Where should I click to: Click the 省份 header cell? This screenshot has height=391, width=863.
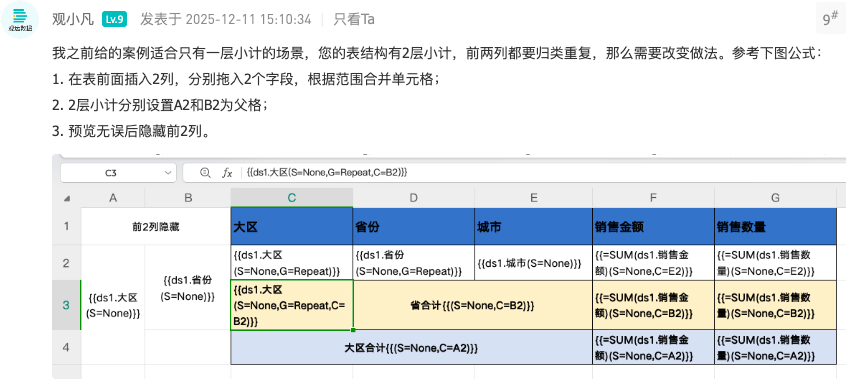[x=413, y=226]
